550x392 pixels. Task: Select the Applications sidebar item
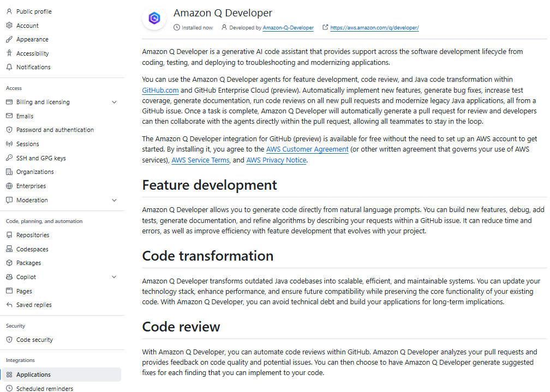(x=62, y=375)
